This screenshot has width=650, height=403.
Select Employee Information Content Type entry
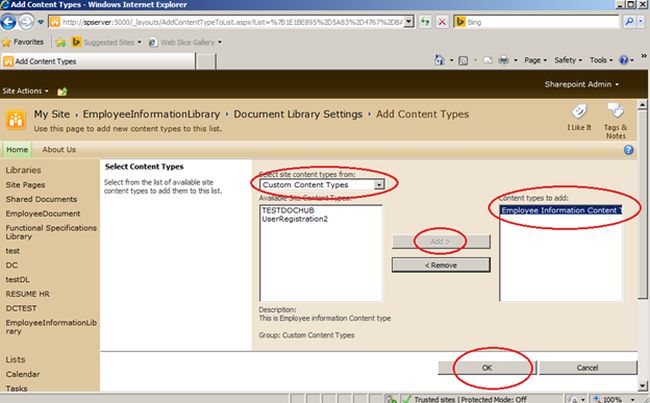[561, 210]
